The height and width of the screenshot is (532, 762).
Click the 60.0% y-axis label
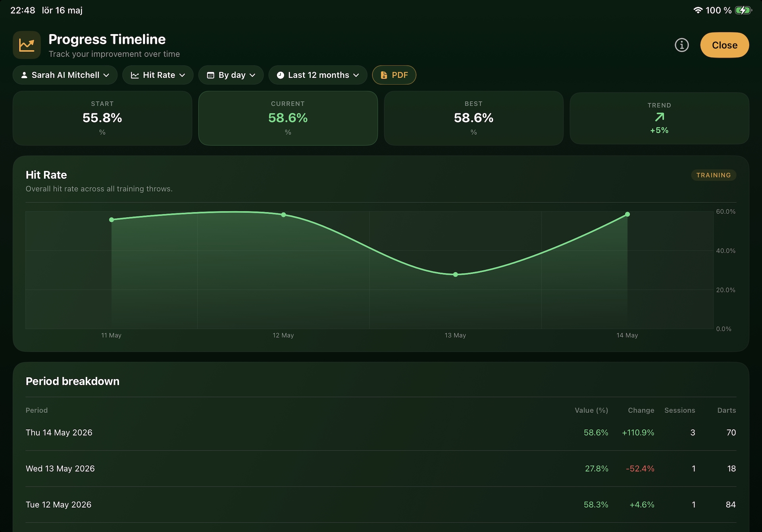coord(725,211)
